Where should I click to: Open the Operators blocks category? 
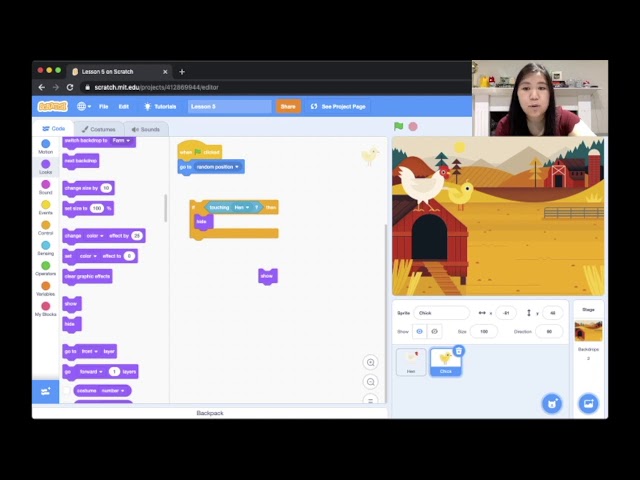coord(46,269)
